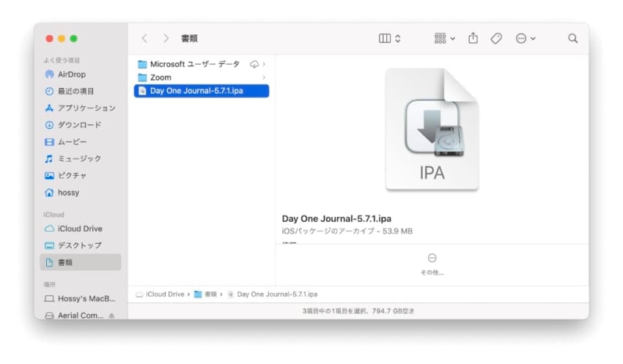Open the Finder search magnifier

coord(572,38)
